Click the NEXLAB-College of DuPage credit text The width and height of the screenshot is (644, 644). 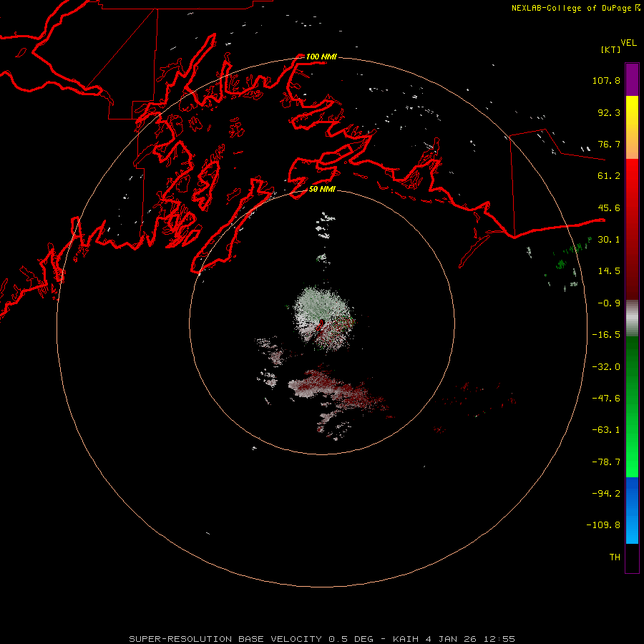571,8
